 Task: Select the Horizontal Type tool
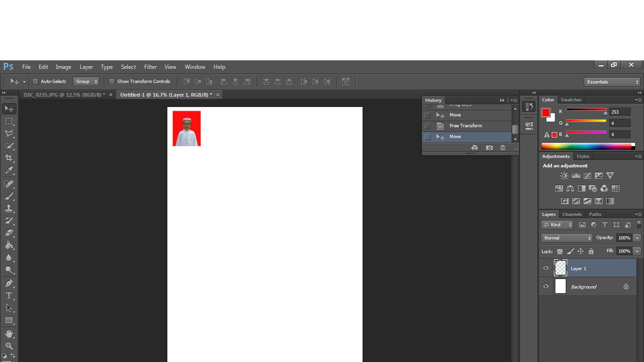click(9, 296)
